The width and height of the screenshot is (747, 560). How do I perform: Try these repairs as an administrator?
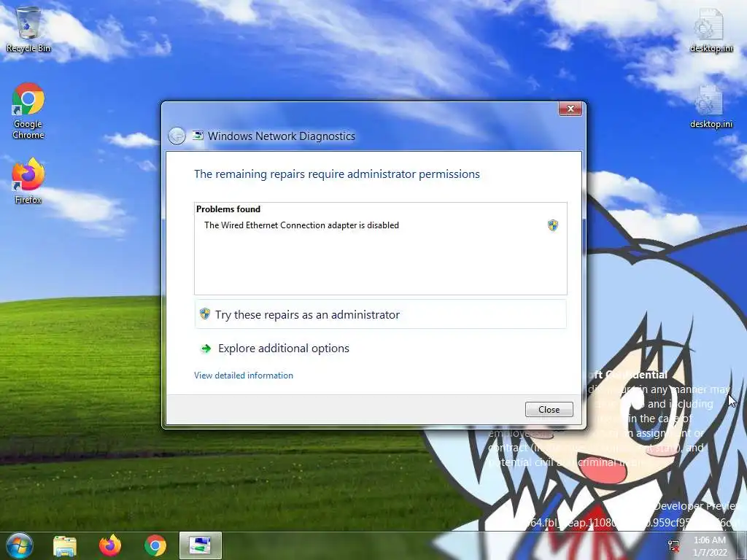[380, 314]
